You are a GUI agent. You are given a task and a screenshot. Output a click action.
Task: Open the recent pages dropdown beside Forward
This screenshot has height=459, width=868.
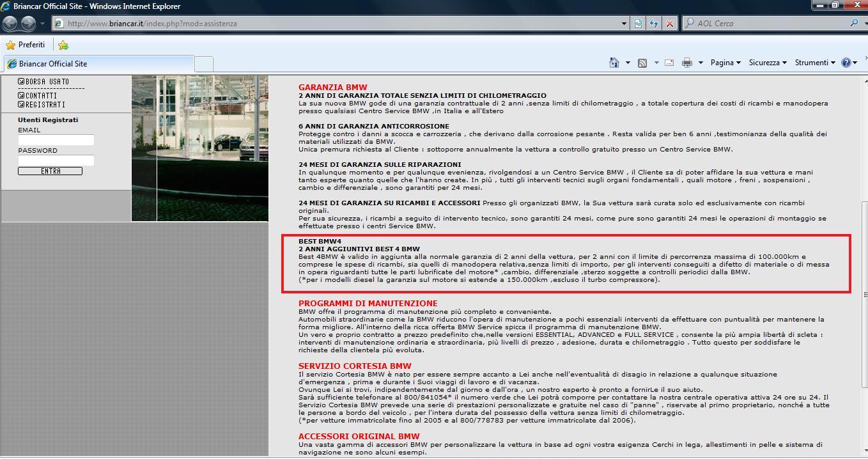pos(43,24)
